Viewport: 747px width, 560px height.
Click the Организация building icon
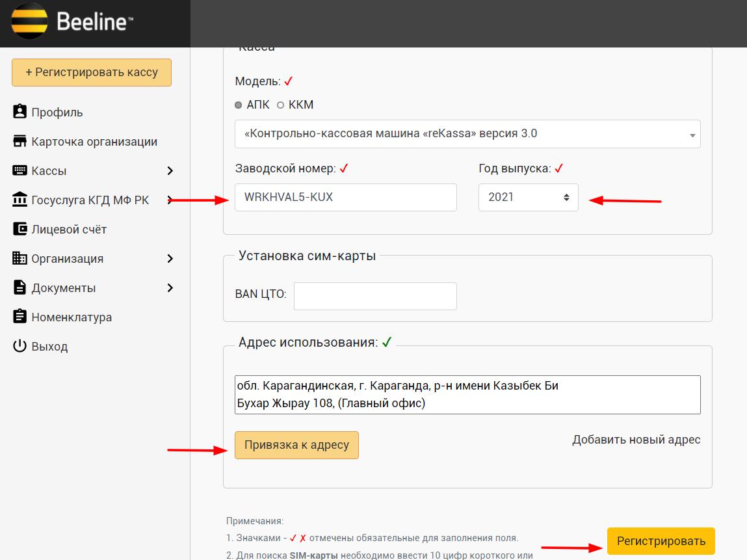point(20,258)
